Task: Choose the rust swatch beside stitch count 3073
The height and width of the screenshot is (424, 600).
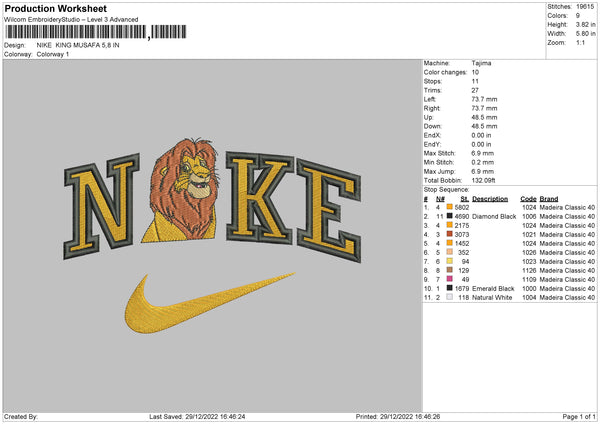Action: click(450, 234)
